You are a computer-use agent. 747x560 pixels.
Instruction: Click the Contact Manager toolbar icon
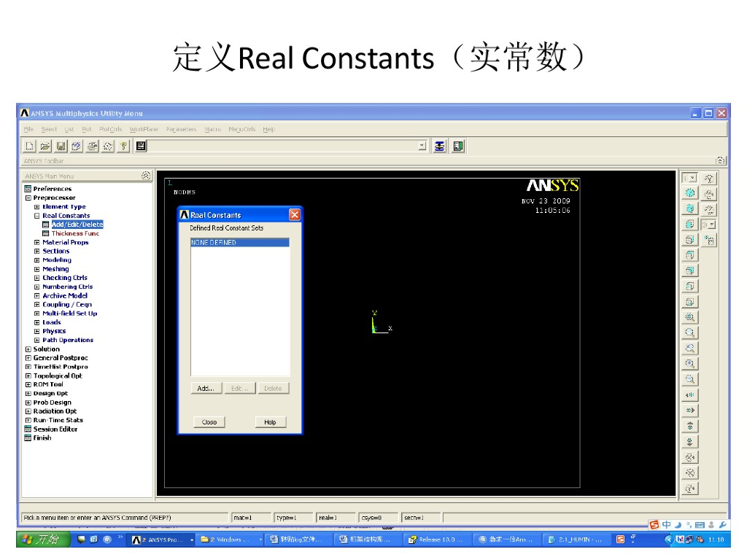pyautogui.click(x=458, y=146)
